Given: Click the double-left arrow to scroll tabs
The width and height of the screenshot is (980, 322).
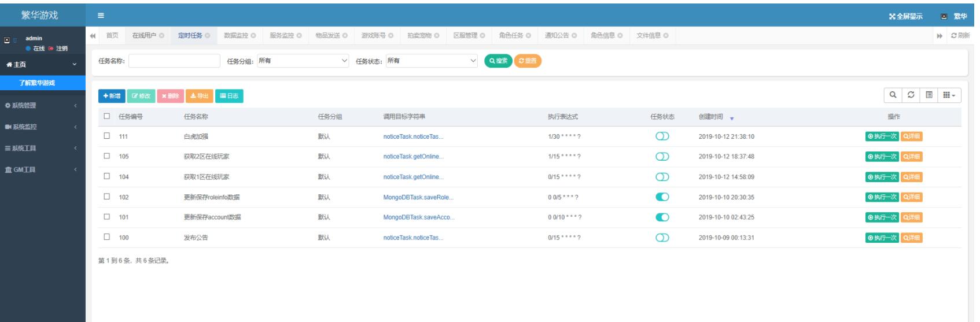Looking at the screenshot, I should pos(94,36).
